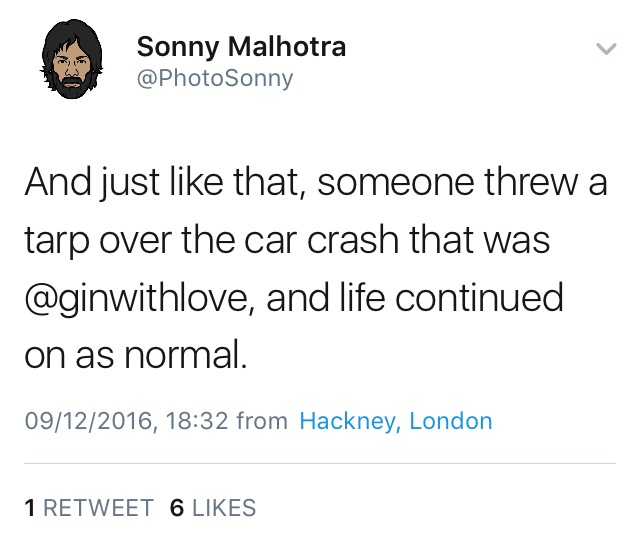Click the word 'from' before location

click(262, 421)
